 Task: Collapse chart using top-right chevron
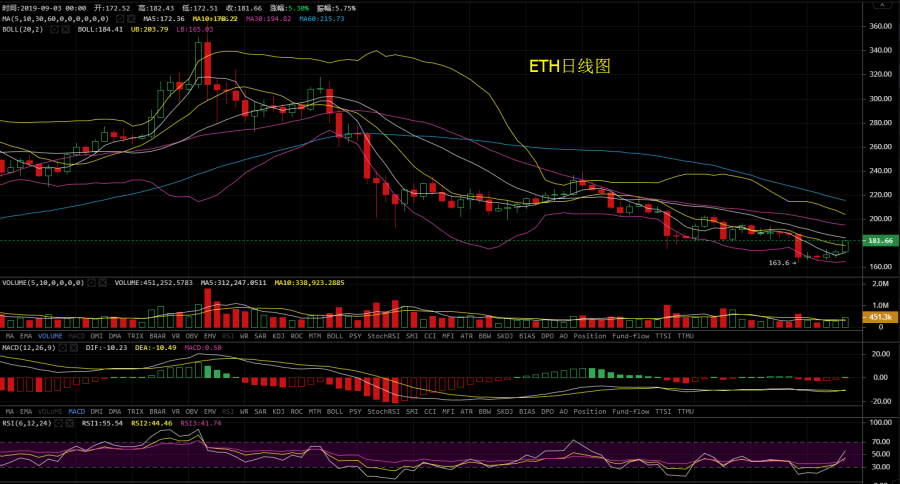[x=882, y=5]
